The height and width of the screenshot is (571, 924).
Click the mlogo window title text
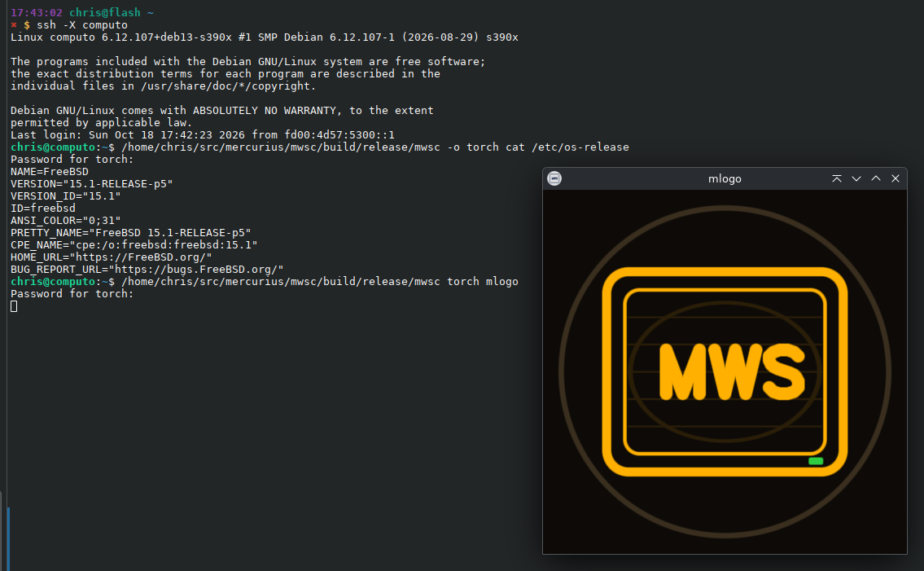point(725,178)
